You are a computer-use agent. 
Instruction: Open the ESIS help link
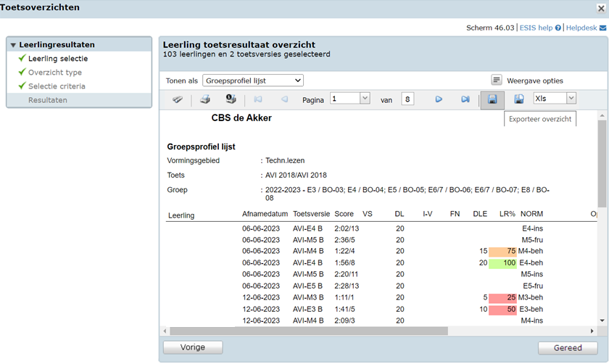point(536,28)
